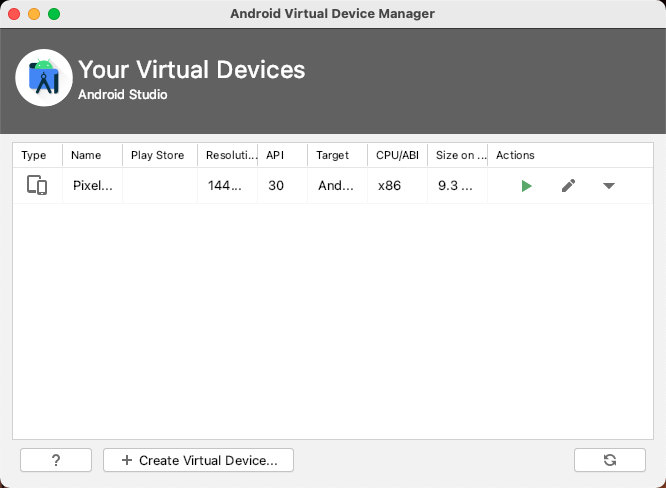Click the Size on Disk column header

(457, 155)
